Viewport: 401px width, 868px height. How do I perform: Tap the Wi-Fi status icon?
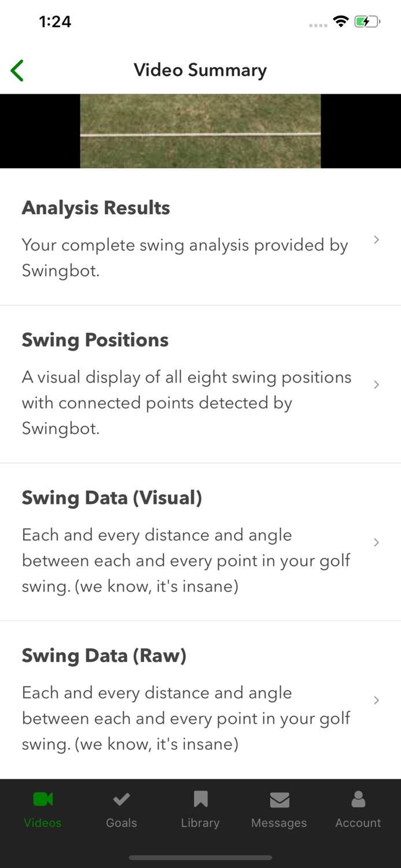pos(341,21)
